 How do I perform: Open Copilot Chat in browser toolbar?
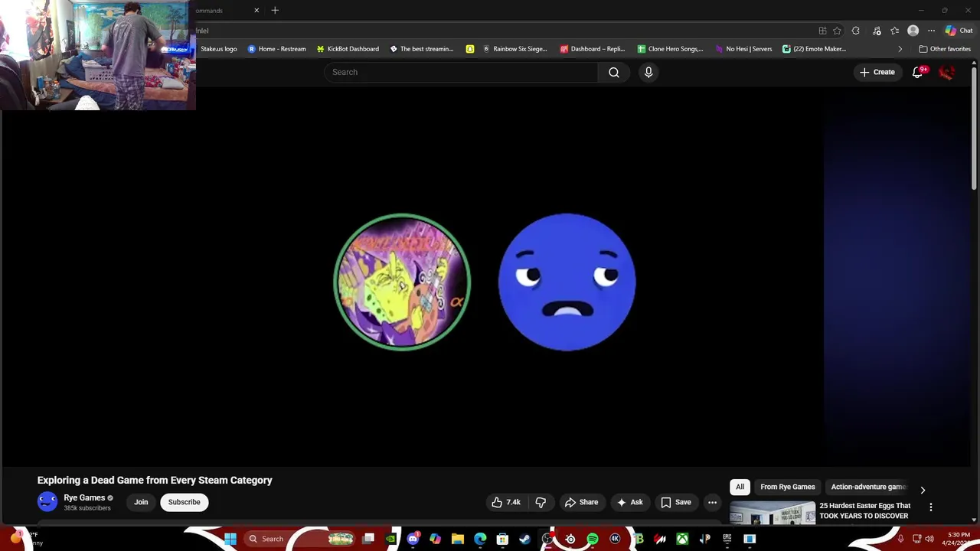[959, 31]
